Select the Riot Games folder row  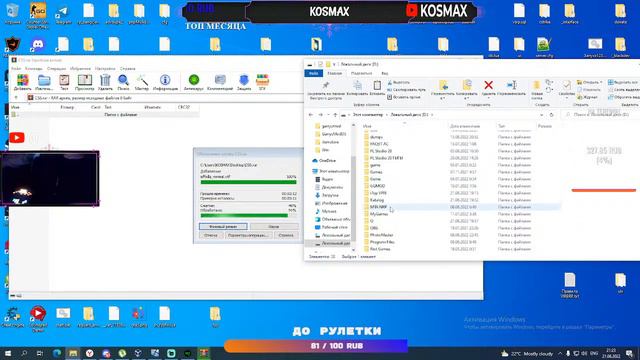pyautogui.click(x=462, y=249)
